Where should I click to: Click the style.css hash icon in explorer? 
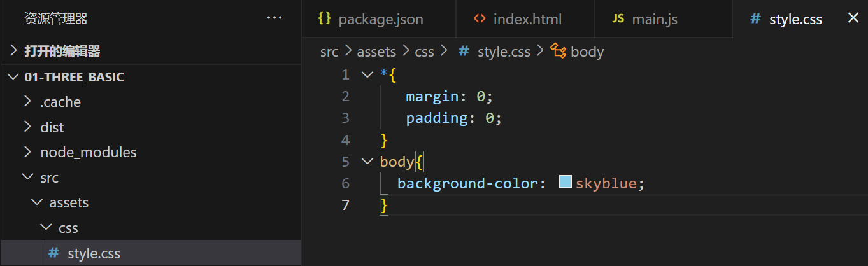pyautogui.click(x=54, y=253)
